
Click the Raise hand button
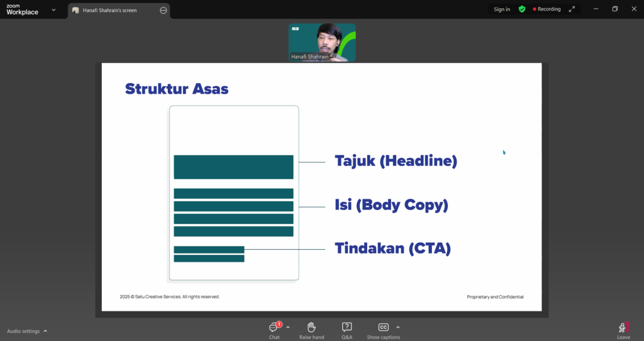coord(311,331)
